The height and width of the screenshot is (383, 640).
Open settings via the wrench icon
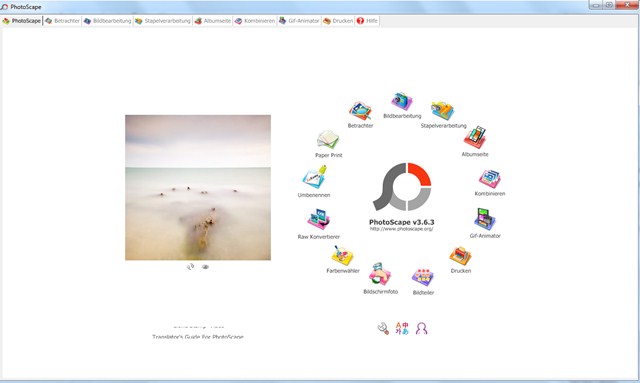click(383, 328)
